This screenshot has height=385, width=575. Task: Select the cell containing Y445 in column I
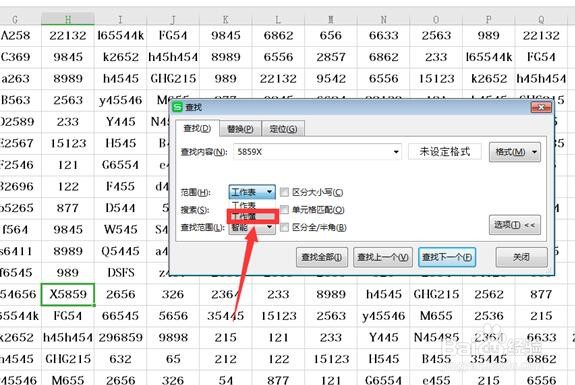(x=120, y=122)
